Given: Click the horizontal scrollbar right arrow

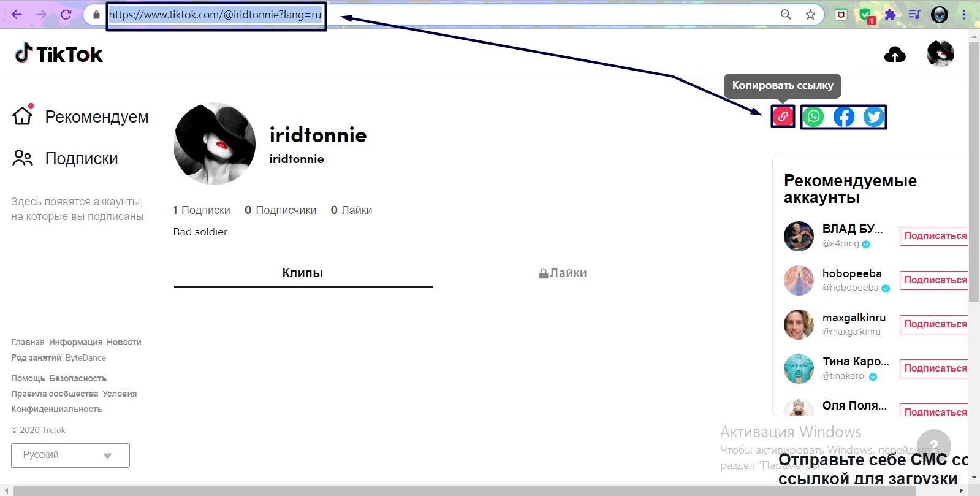Looking at the screenshot, I should tap(962, 490).
